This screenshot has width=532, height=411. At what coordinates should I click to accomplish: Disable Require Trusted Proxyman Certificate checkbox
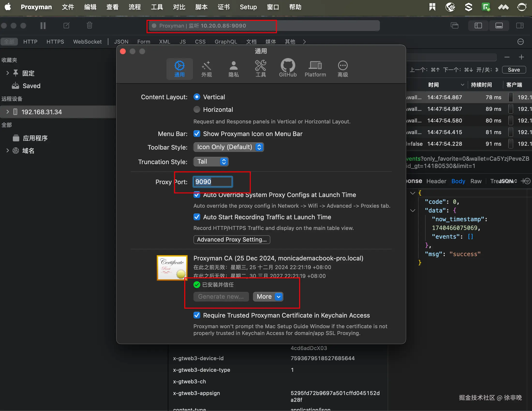197,315
